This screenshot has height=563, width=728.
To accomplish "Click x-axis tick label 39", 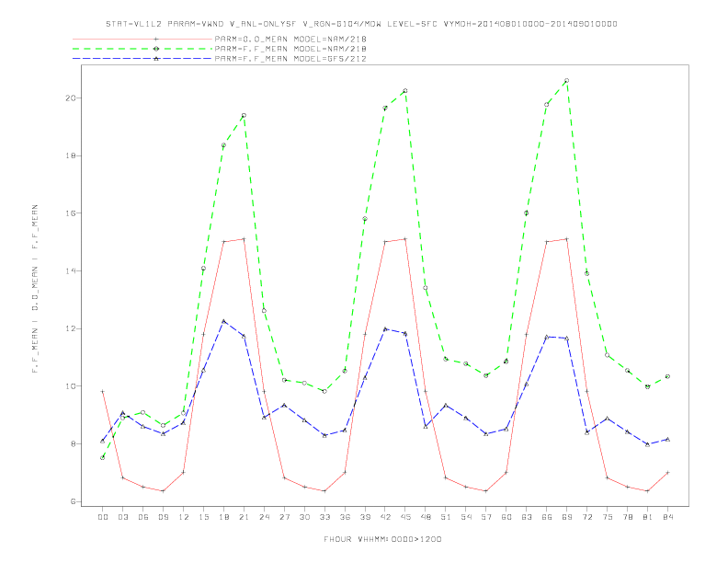I will tap(365, 517).
